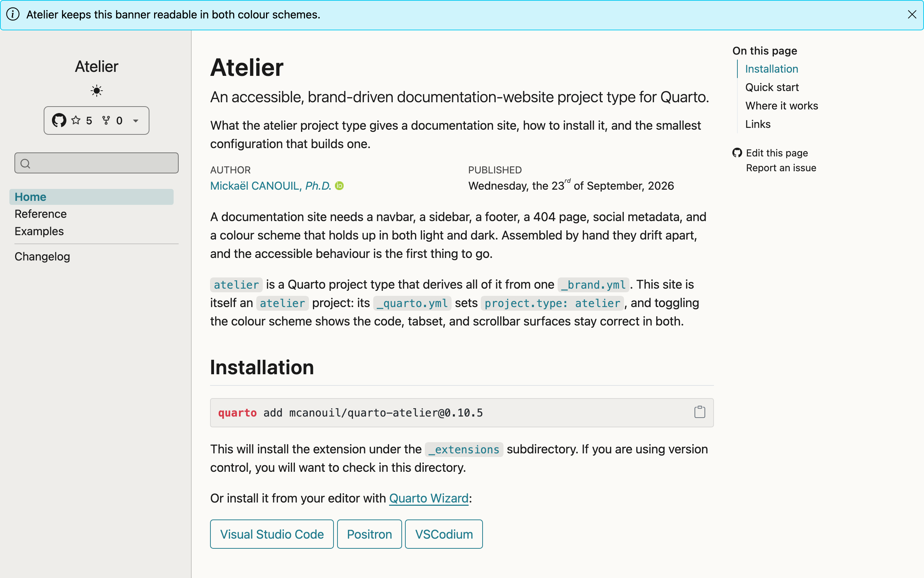Expand the GitHub repository dropdown caret

[x=136, y=121]
